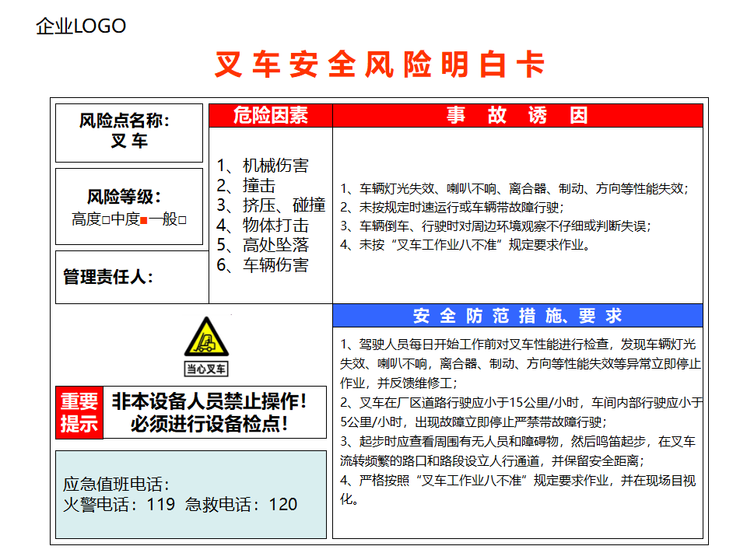Select hazard item 5、高处坠落

(x=263, y=245)
